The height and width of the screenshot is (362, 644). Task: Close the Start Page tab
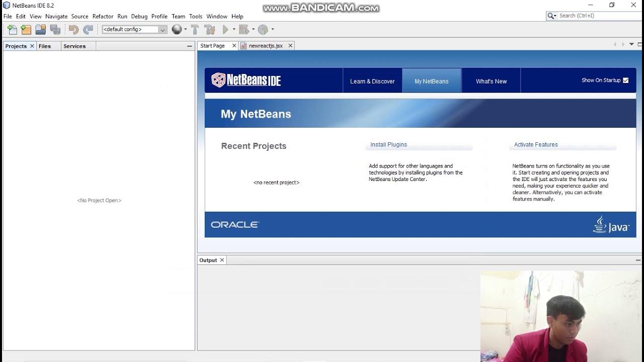coord(234,46)
